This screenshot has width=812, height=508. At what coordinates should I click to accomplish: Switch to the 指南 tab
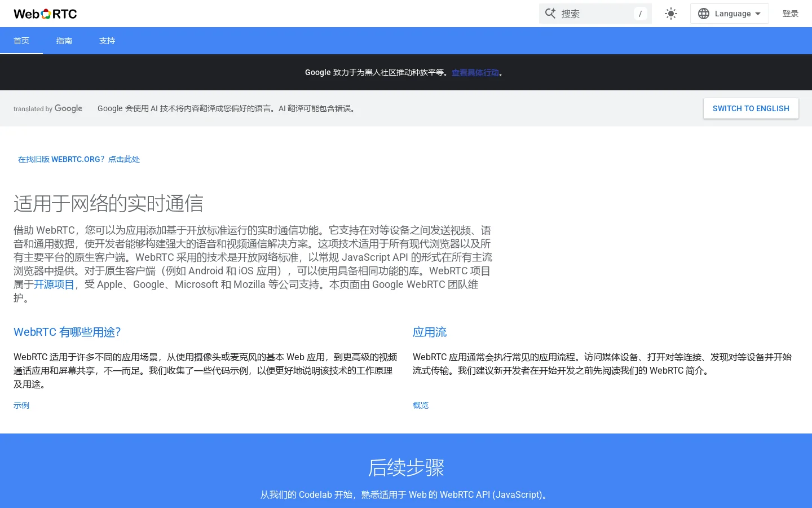tap(64, 41)
